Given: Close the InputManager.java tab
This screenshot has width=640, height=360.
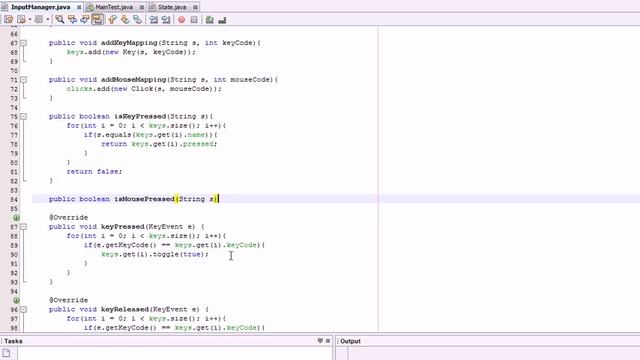Looking at the screenshot, I should point(79,7).
